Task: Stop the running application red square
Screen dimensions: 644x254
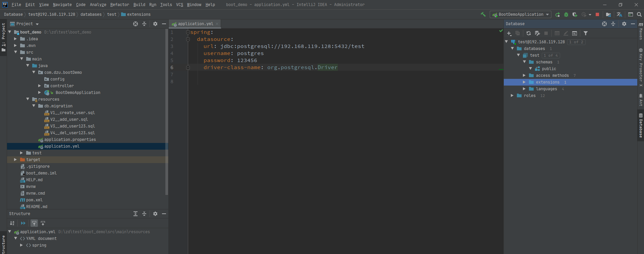Action: coord(597,14)
